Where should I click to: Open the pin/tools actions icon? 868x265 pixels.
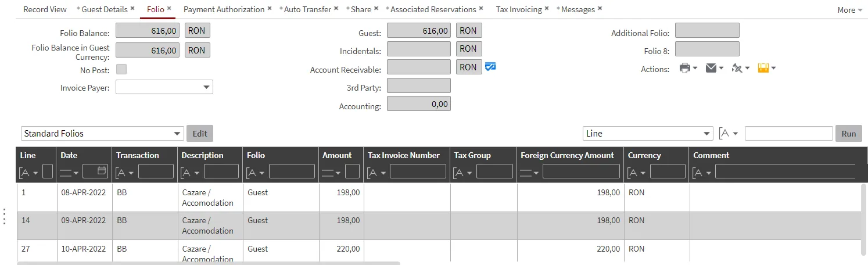click(740, 69)
